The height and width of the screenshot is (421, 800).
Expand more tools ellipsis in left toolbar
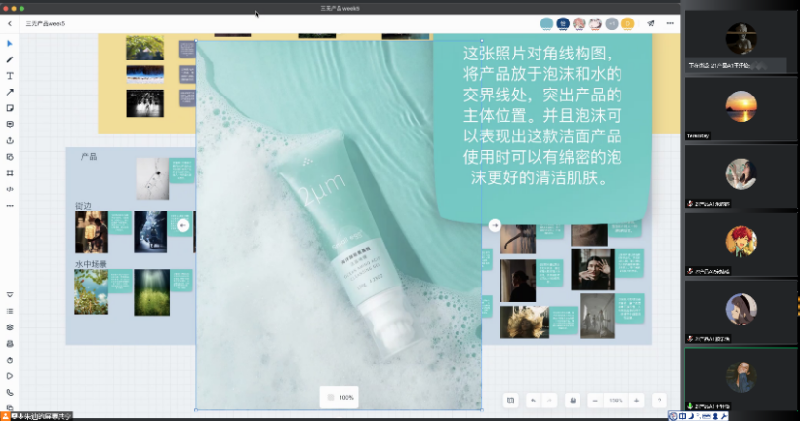pos(10,205)
